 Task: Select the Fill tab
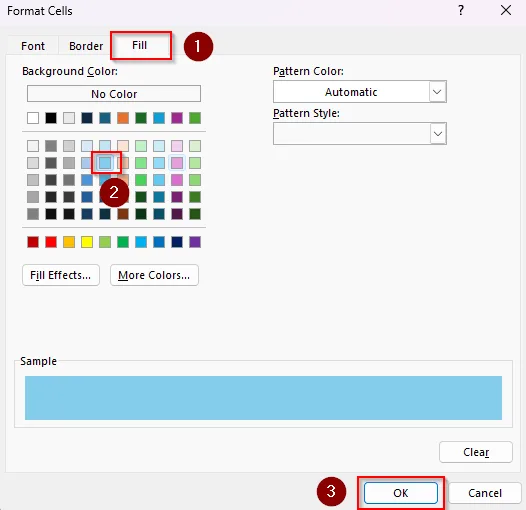[x=140, y=45]
